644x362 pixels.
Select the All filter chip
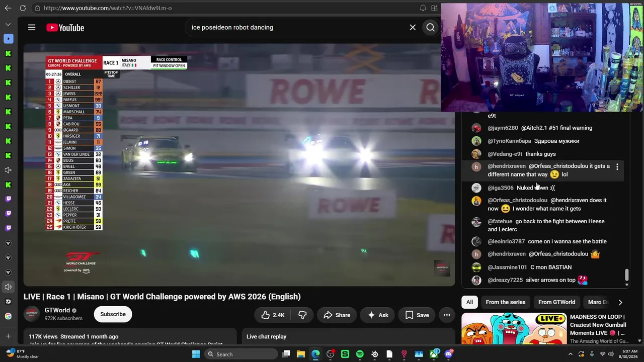469,302
